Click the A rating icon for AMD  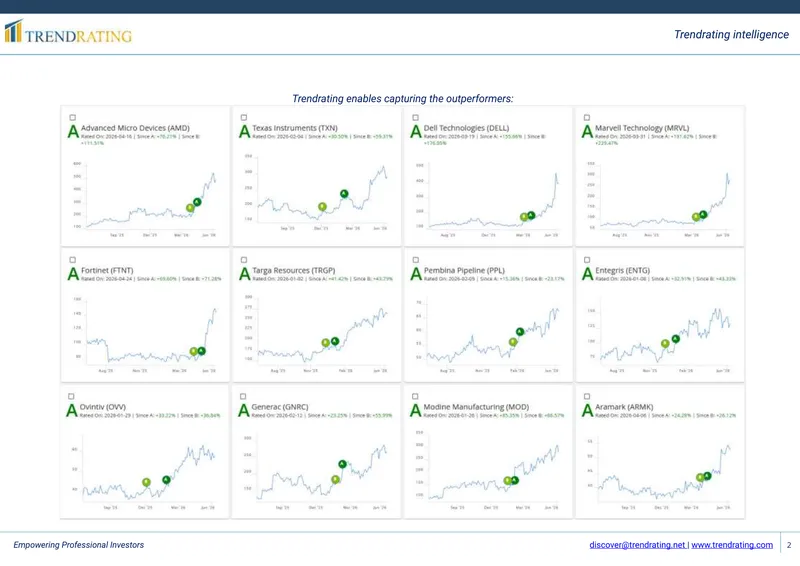pyautogui.click(x=73, y=132)
